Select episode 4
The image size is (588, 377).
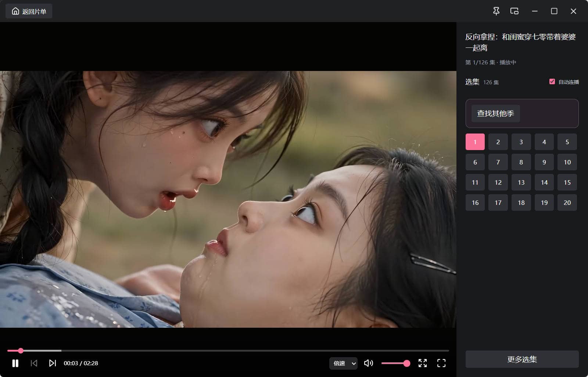[544, 142]
